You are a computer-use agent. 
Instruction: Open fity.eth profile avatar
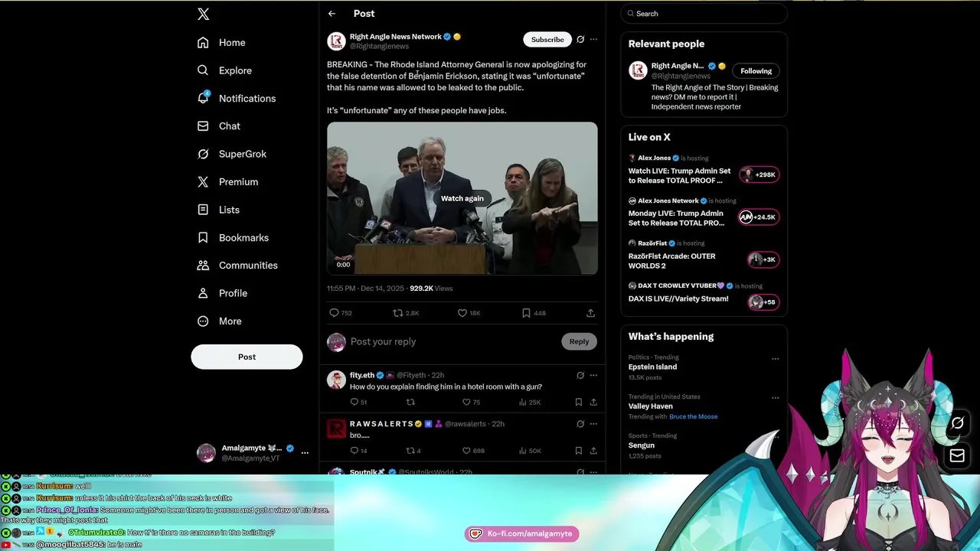coord(336,380)
